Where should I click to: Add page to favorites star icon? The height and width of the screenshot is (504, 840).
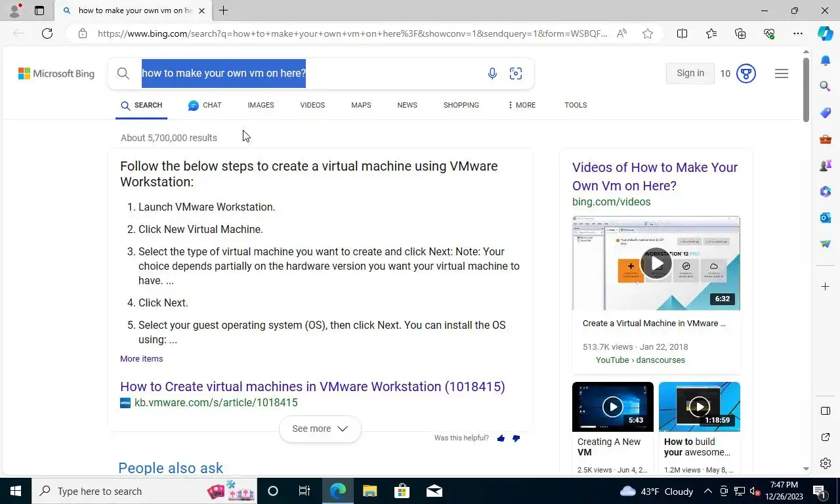coord(648,33)
